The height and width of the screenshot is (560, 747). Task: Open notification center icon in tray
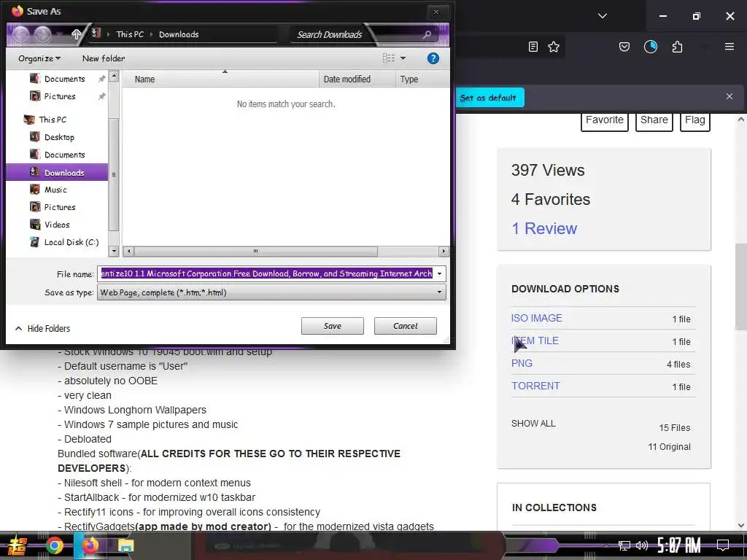coord(723,545)
